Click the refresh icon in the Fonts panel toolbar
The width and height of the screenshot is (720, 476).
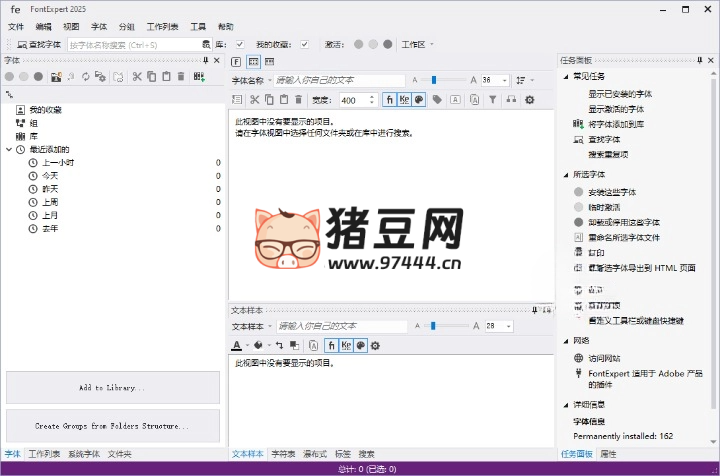pos(85,77)
